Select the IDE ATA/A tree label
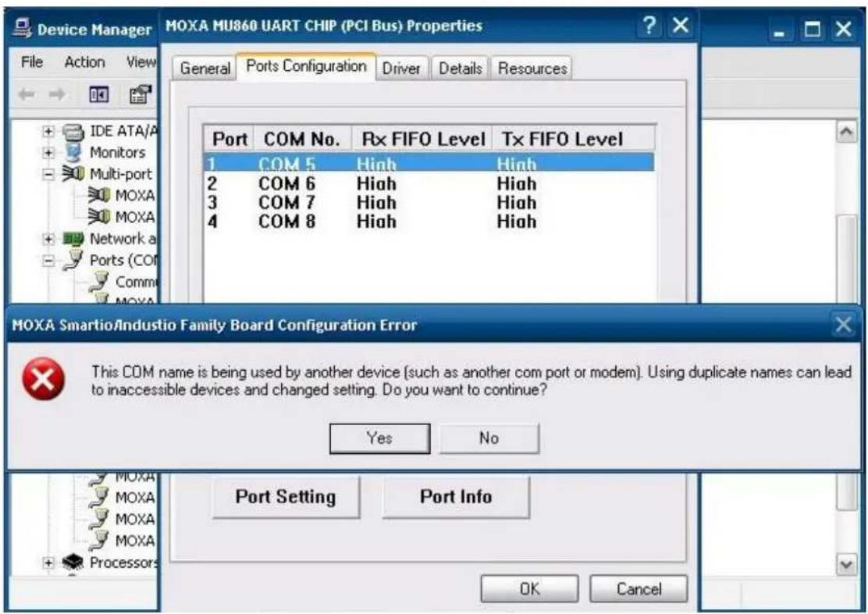Viewport: 868px width, 614px height. tap(124, 131)
